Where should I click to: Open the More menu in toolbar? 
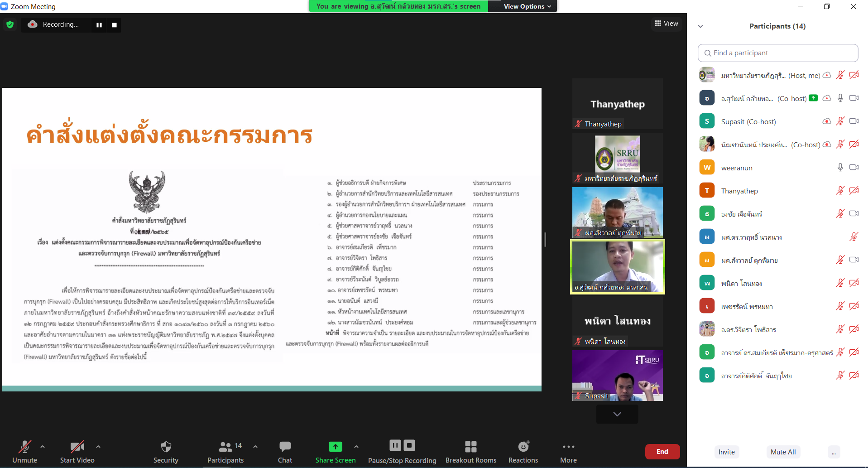[x=568, y=452]
